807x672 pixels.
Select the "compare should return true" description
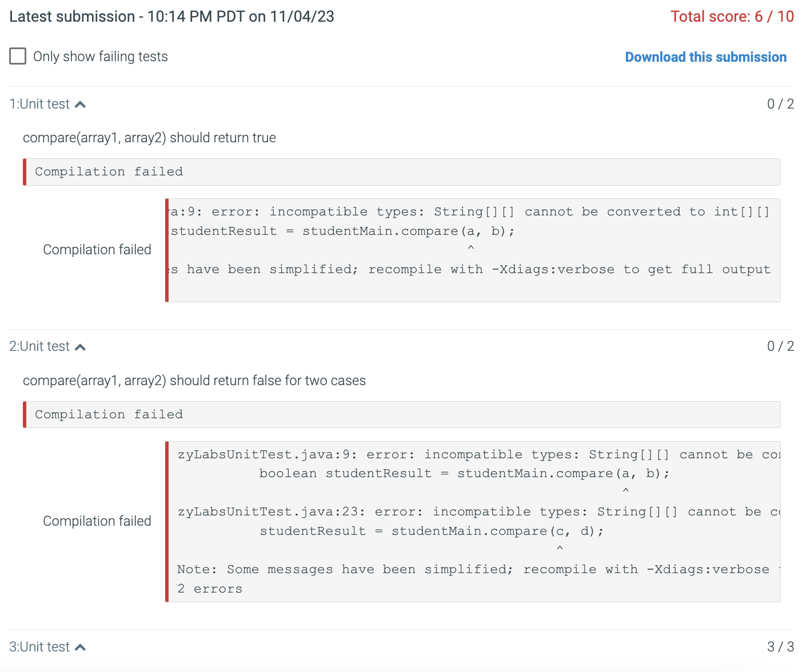click(149, 137)
